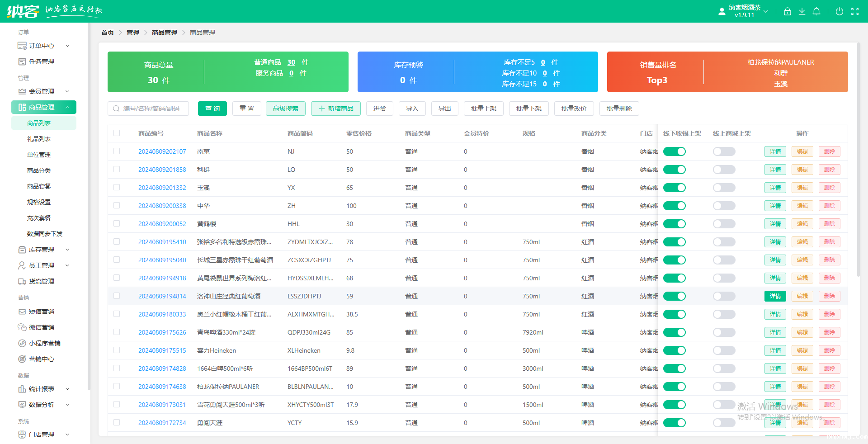Image resolution: width=868 pixels, height=444 pixels.
Task: Click the 新增商品 button
Action: [x=336, y=109]
